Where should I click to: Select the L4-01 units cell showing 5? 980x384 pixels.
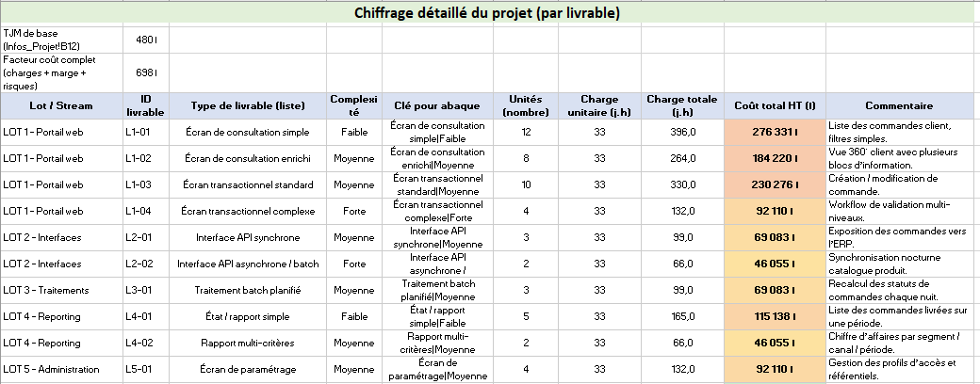(526, 317)
